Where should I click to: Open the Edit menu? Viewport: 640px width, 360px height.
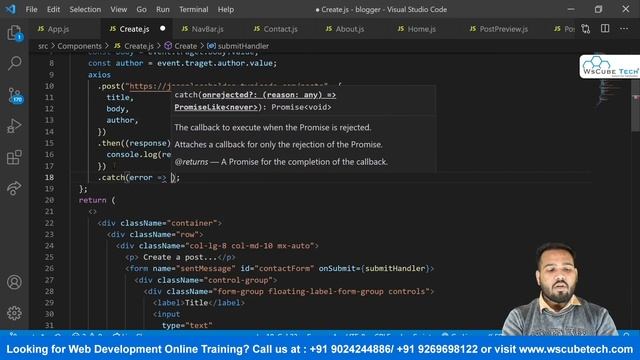pos(53,9)
